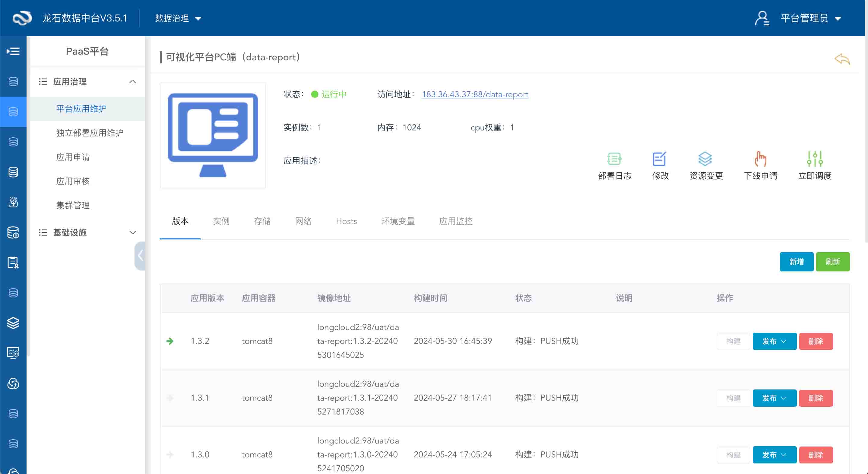Click the green 刷新 button
The height and width of the screenshot is (474, 868).
[833, 261]
